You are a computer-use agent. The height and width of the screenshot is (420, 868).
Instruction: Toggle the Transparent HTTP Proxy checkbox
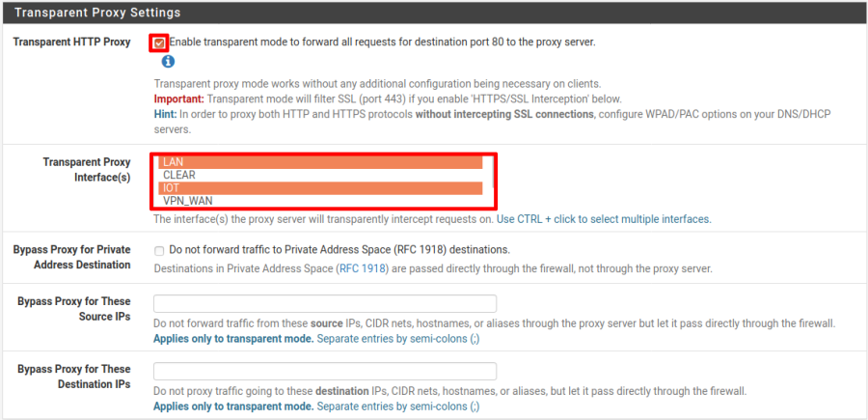[x=158, y=42]
